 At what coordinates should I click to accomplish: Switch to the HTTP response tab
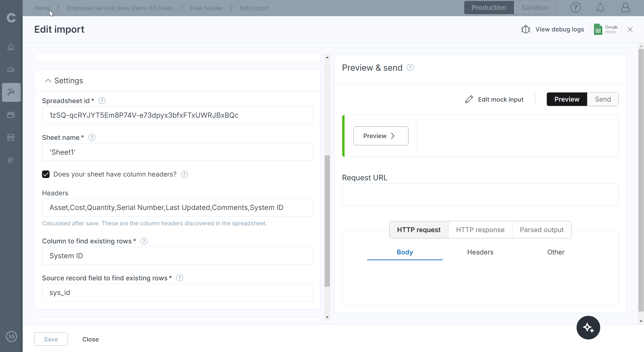coord(480,230)
